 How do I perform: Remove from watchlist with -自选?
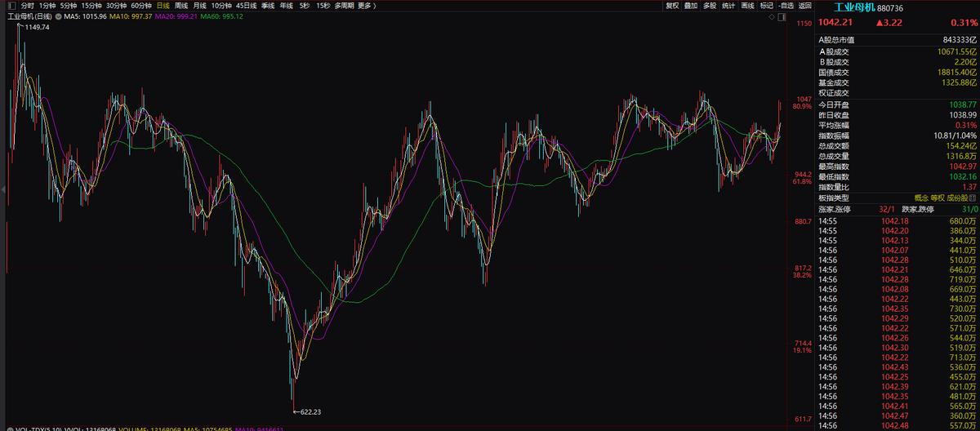point(786,5)
